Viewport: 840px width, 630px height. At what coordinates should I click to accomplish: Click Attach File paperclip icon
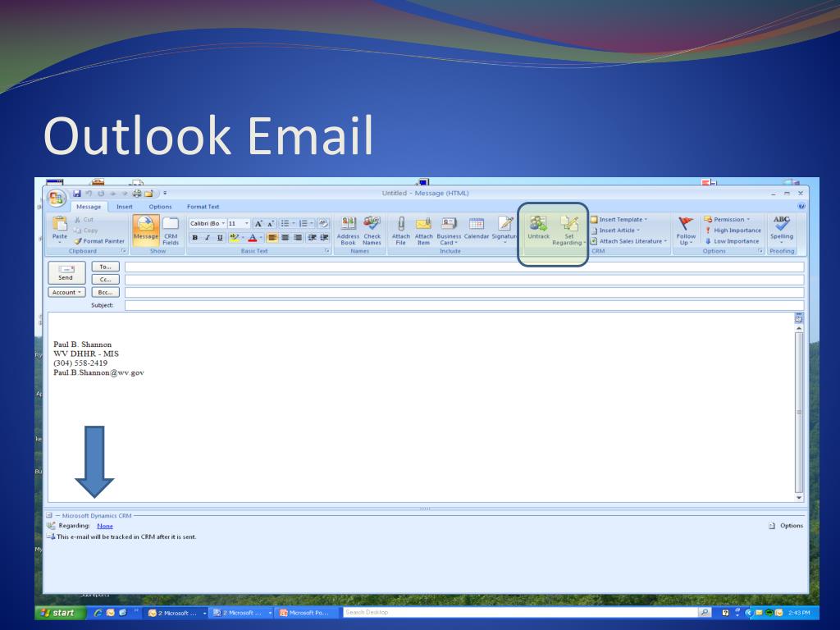click(400, 231)
